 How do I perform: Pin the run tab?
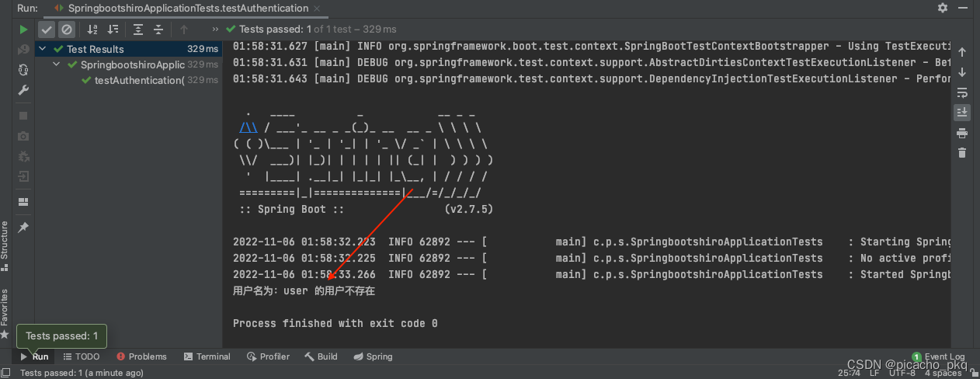click(23, 228)
